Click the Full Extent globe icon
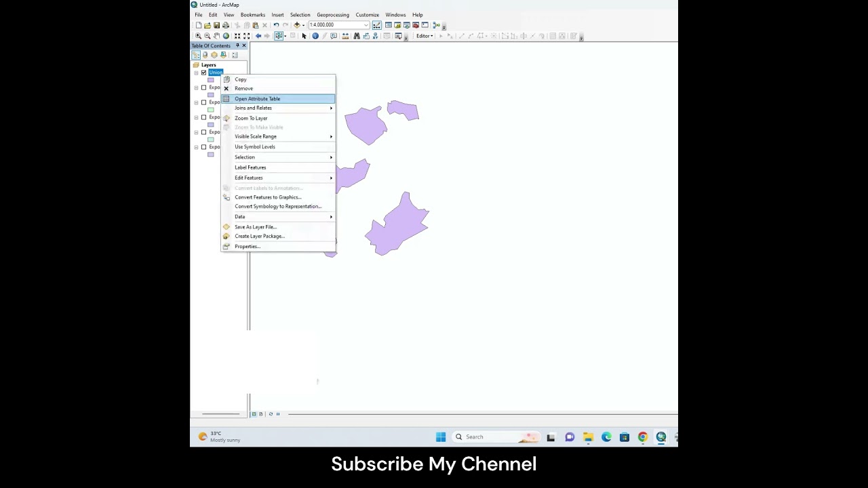The width and height of the screenshot is (868, 488). [226, 36]
